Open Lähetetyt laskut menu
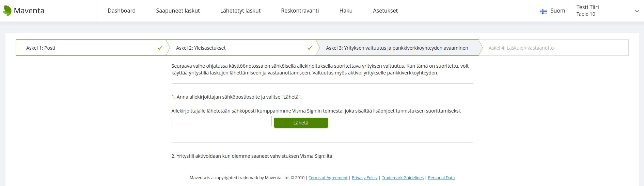644x186 pixels. [240, 11]
